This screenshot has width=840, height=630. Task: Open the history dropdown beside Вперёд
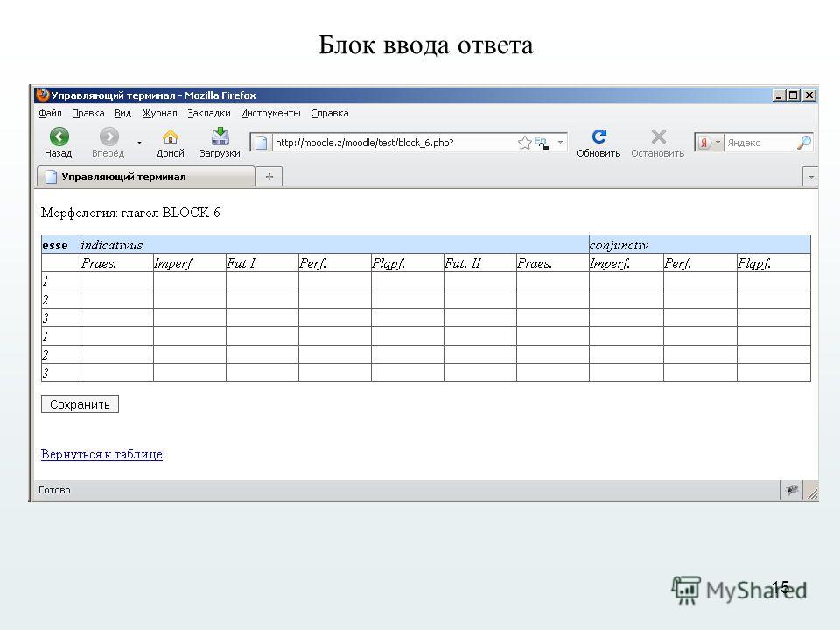(139, 143)
